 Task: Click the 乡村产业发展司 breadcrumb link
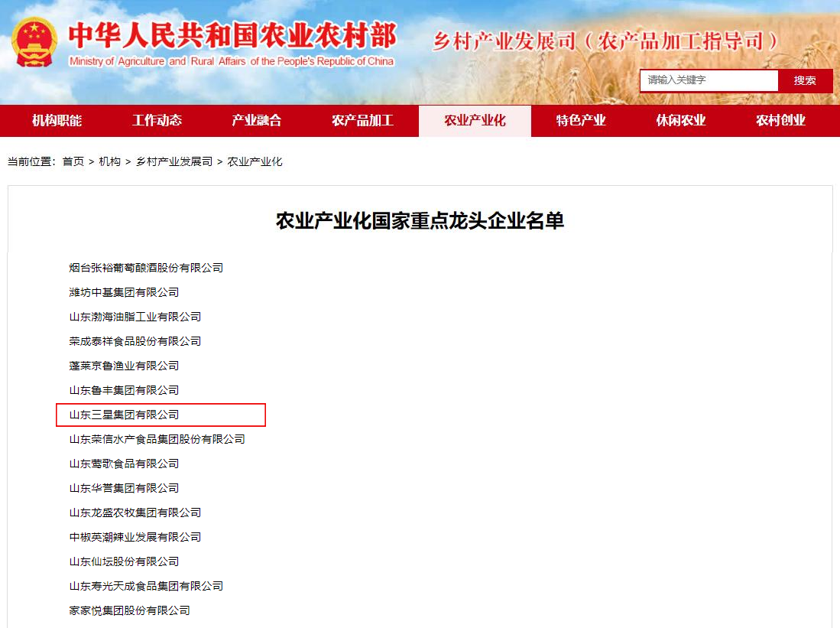pyautogui.click(x=174, y=161)
